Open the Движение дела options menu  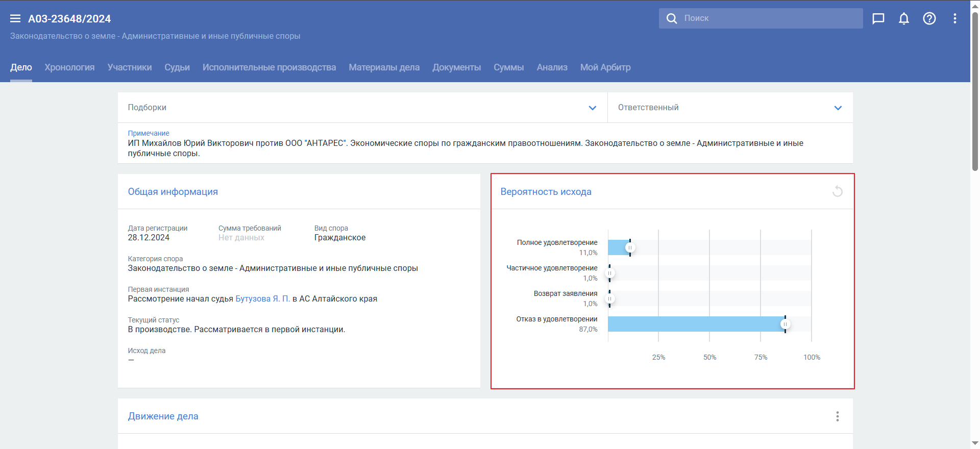[x=837, y=416]
